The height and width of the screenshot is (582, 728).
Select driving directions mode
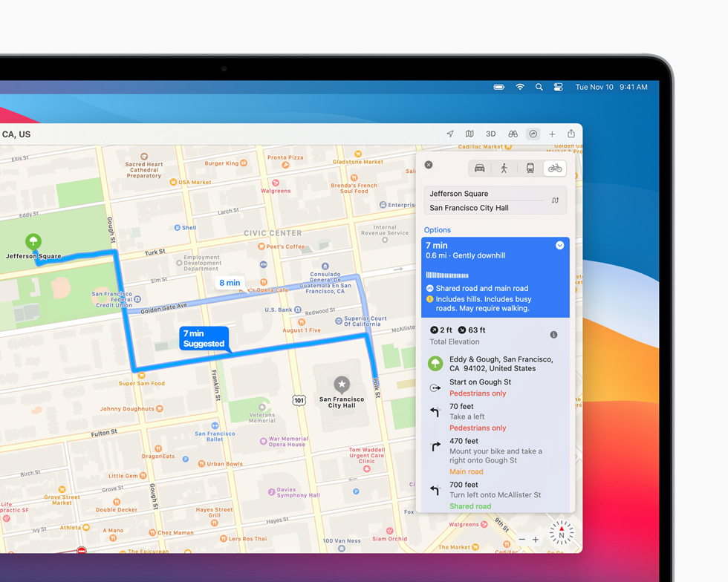[480, 168]
